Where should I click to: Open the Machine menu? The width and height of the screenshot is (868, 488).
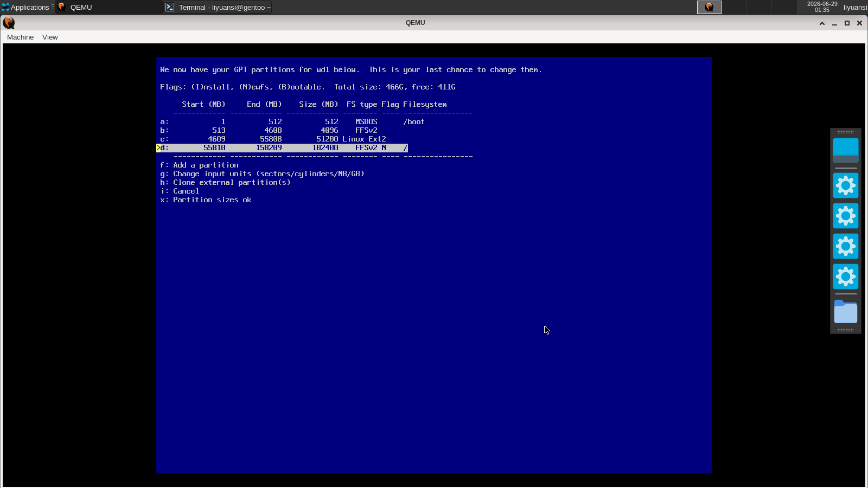[x=20, y=37]
